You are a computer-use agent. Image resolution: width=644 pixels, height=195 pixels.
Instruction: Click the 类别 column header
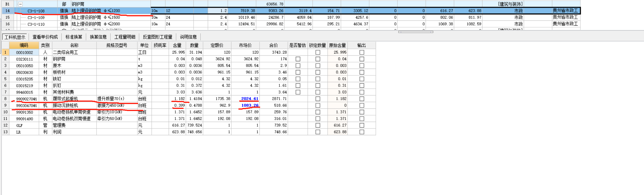pyautogui.click(x=45, y=45)
